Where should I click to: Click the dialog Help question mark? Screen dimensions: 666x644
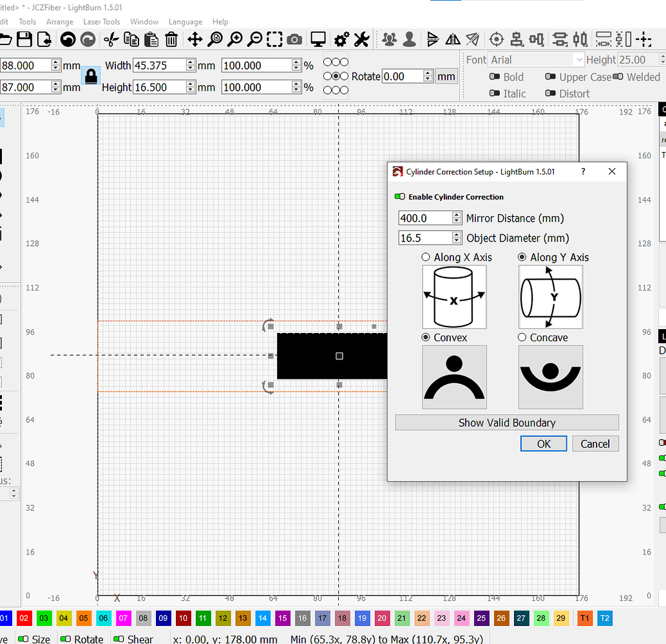point(583,171)
